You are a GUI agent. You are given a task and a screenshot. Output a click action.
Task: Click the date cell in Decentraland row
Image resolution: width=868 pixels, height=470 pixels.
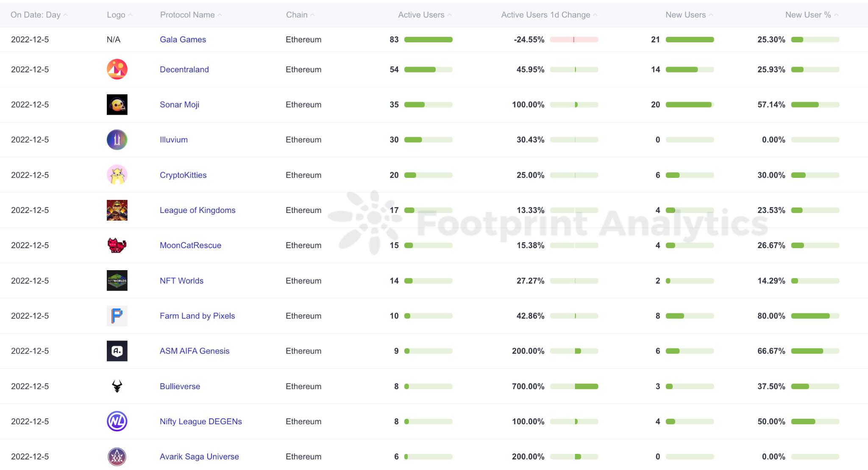pos(30,69)
